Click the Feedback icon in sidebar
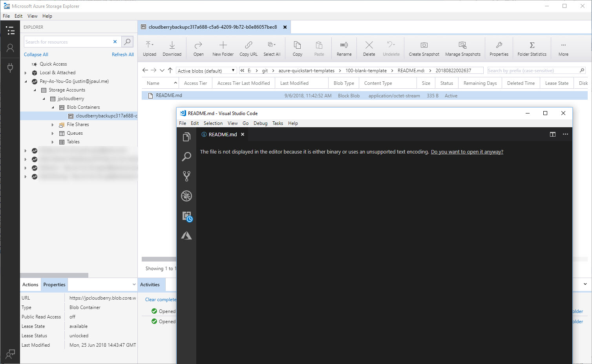Image resolution: width=592 pixels, height=364 pixels. click(10, 354)
